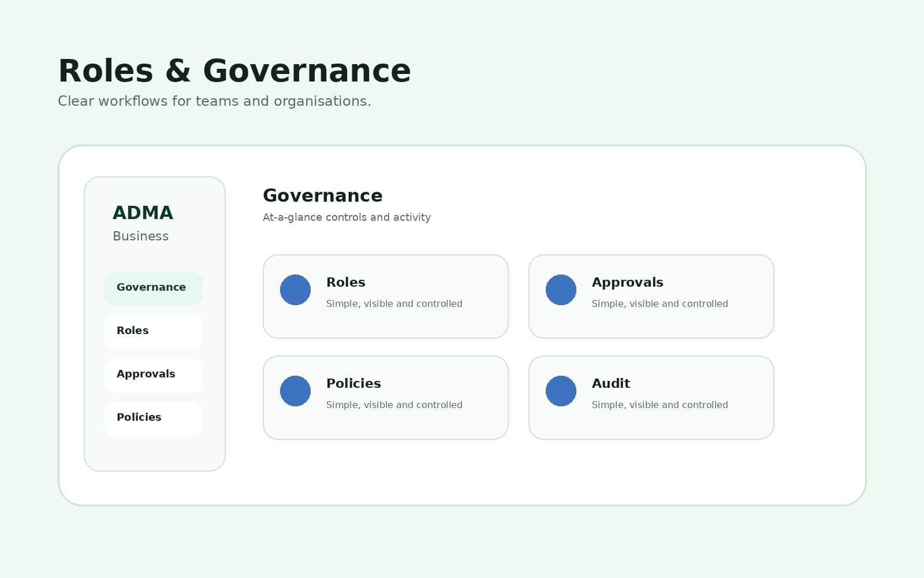Switch to Policies in the sidebar

[x=153, y=418]
